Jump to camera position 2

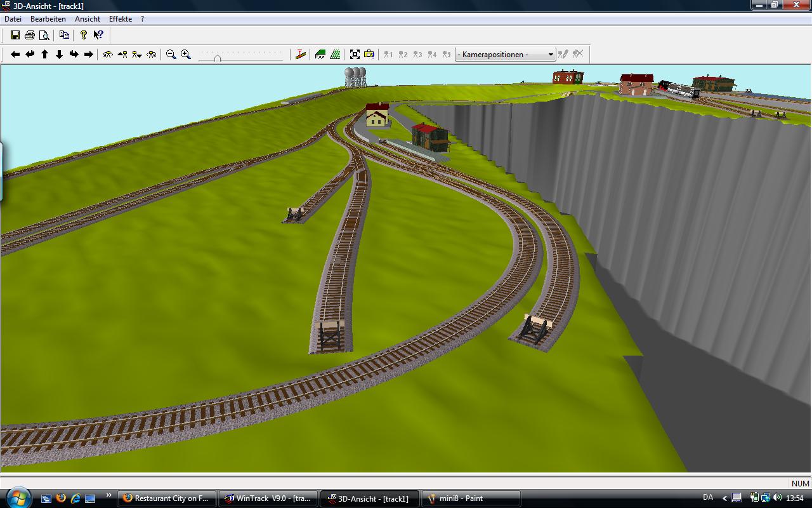403,55
